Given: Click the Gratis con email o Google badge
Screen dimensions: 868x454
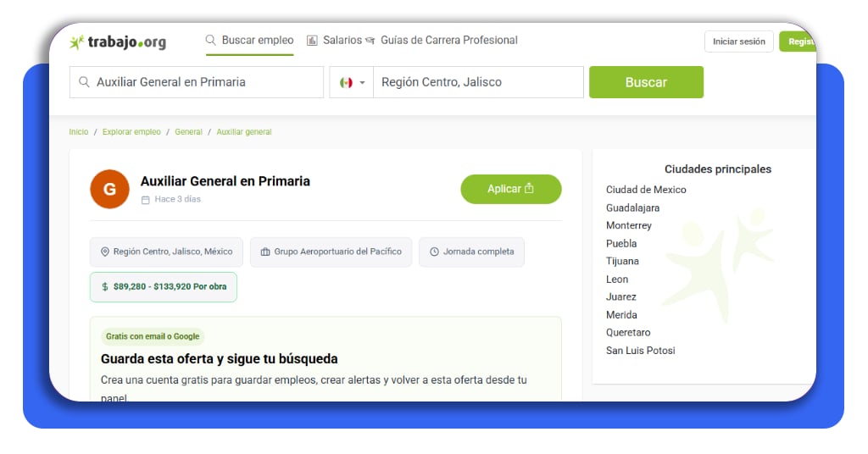Looking at the screenshot, I should (x=153, y=336).
